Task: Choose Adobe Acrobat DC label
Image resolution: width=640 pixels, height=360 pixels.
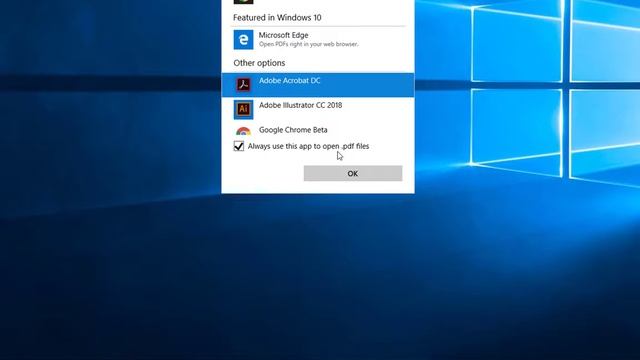Action: [289, 80]
